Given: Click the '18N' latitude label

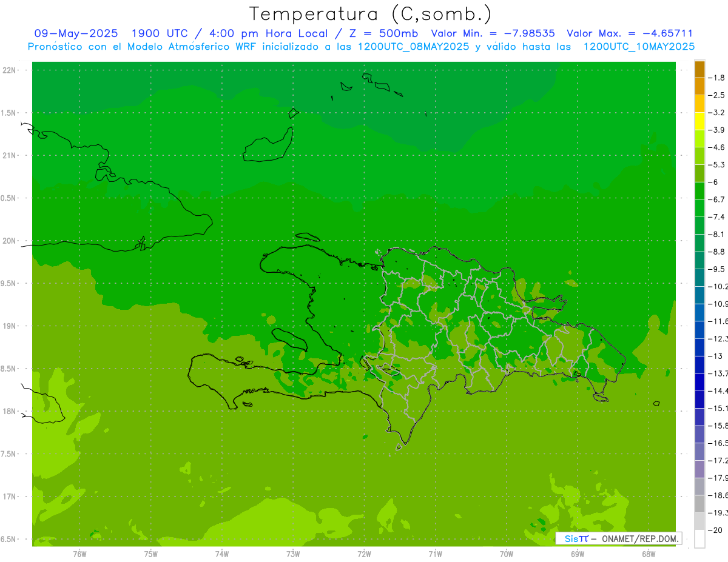Looking at the screenshot, I should point(10,411).
